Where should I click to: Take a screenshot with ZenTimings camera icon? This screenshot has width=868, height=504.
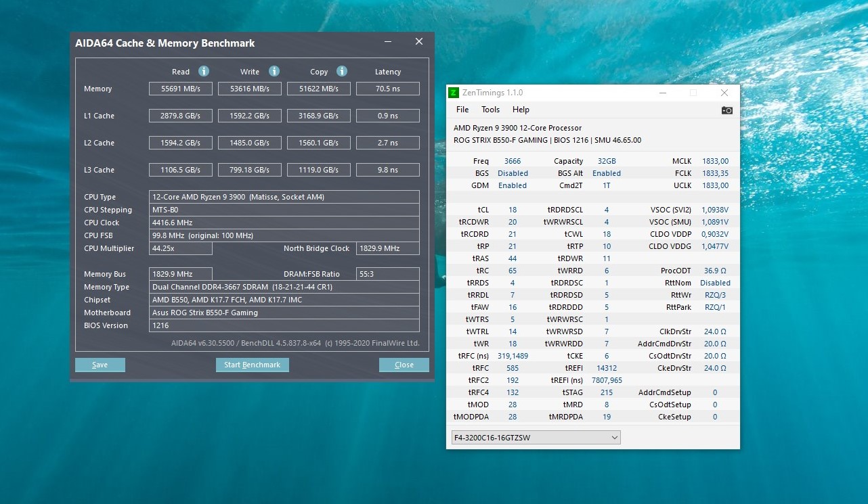pos(726,110)
